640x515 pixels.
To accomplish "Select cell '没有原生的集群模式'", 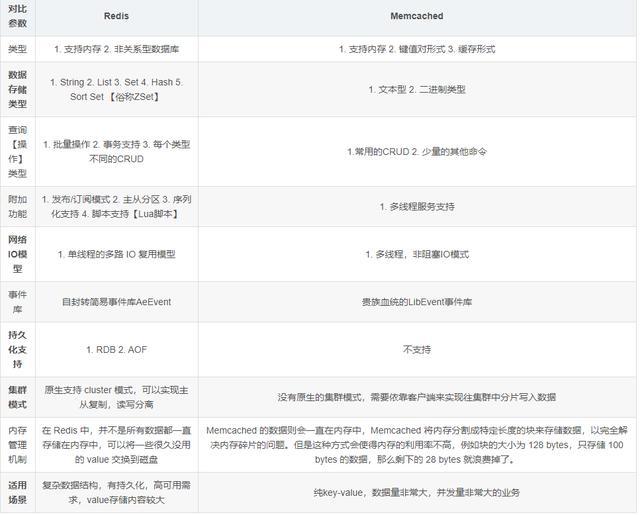I will [417, 397].
